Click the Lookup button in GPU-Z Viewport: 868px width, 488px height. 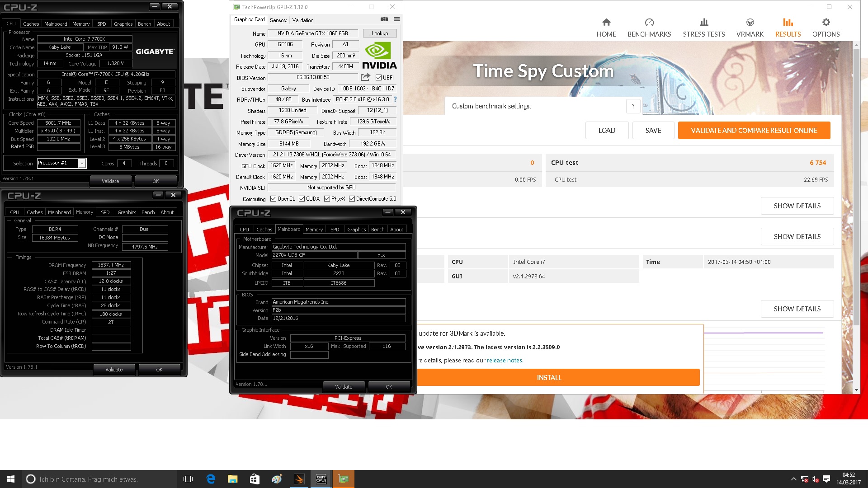tap(380, 33)
